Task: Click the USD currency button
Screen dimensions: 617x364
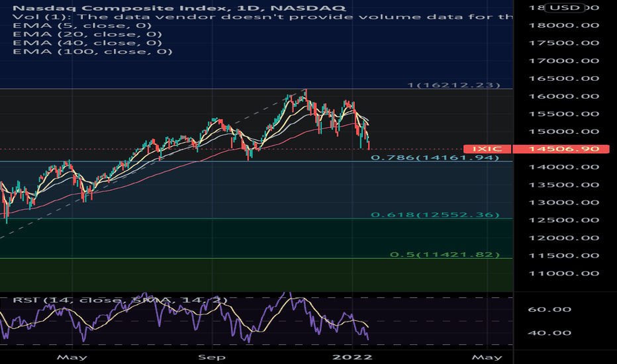Action: click(565, 7)
